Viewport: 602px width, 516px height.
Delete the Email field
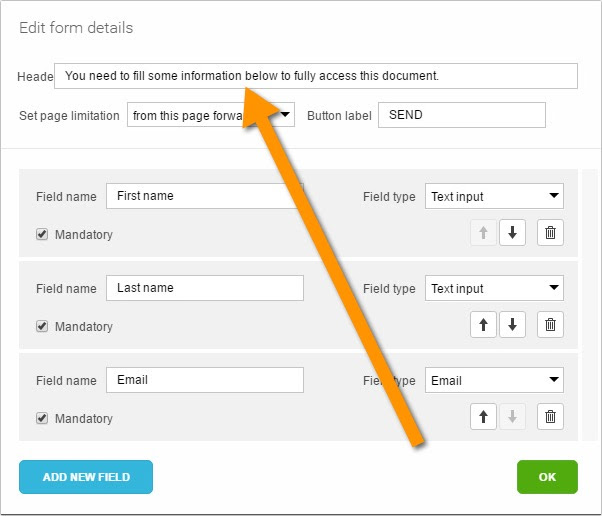pyautogui.click(x=550, y=416)
